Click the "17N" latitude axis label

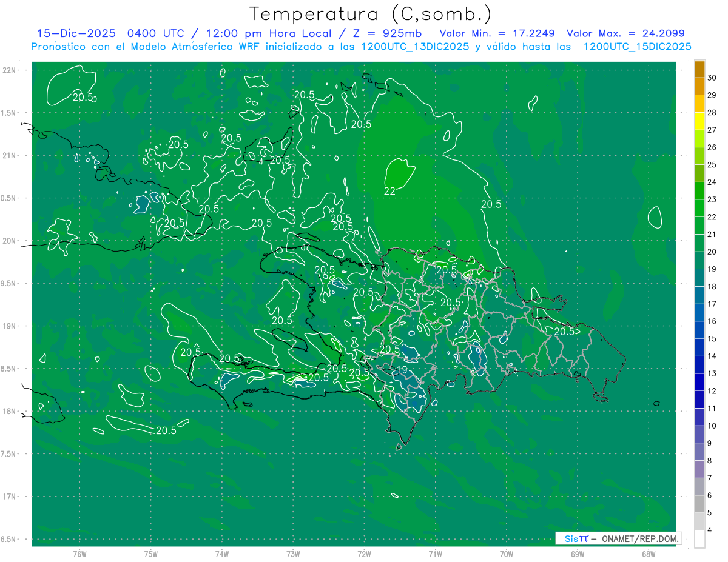(10, 497)
